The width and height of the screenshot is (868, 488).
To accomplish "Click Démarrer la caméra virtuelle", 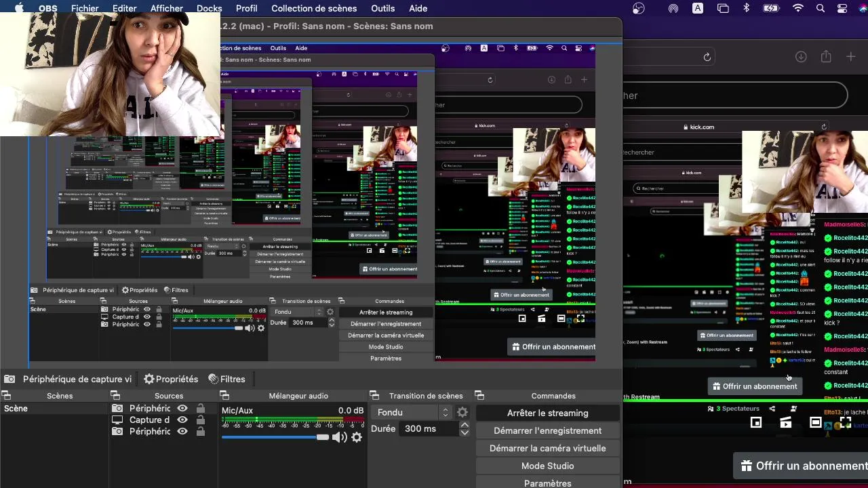I will coord(548,448).
